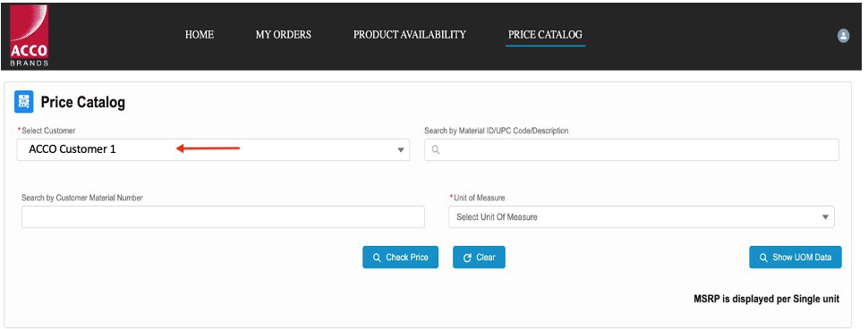This screenshot has height=329, width=868.
Task: Select the PRICE CATALOG tab
Action: [x=545, y=35]
